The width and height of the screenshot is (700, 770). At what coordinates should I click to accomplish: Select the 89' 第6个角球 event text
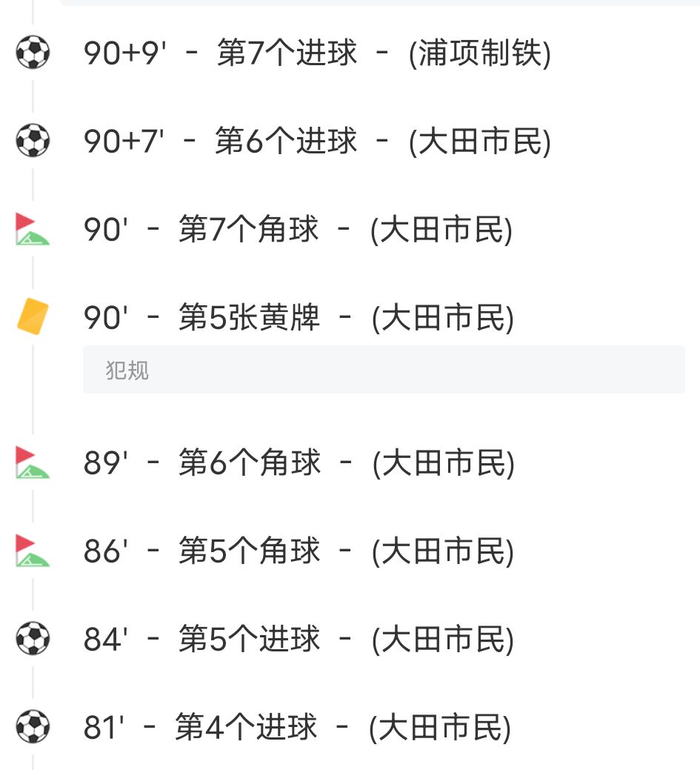[250, 463]
